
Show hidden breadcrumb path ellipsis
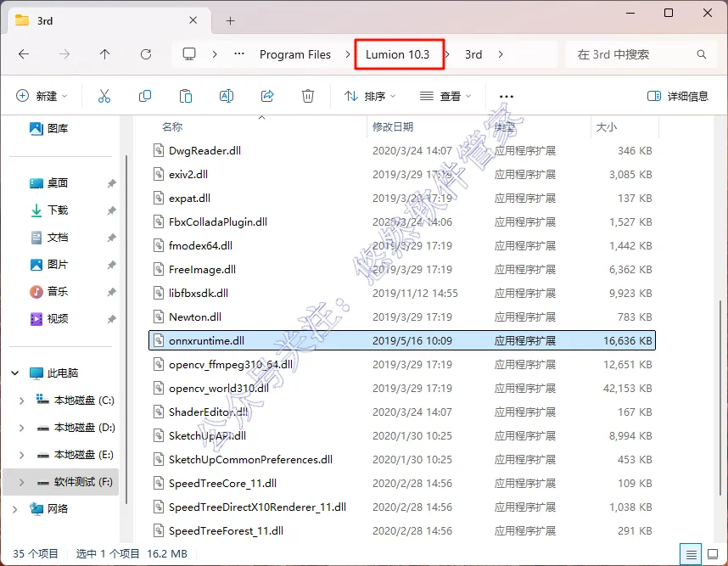tap(239, 54)
